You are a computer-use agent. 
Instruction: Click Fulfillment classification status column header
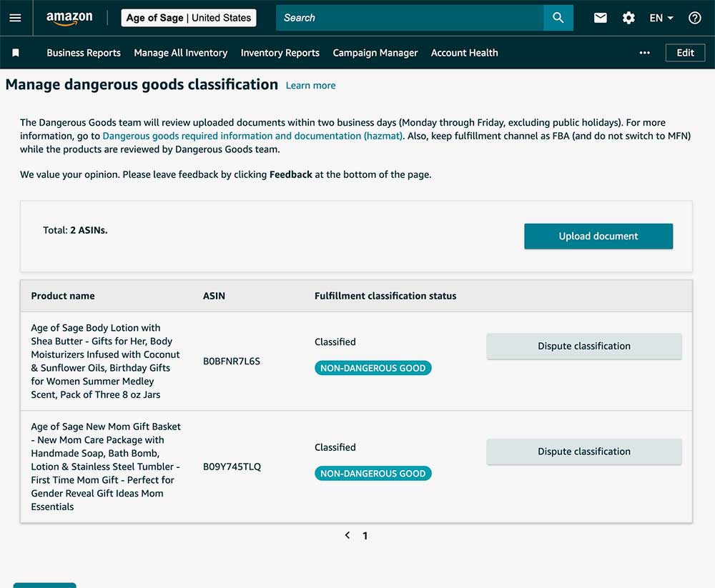(385, 296)
